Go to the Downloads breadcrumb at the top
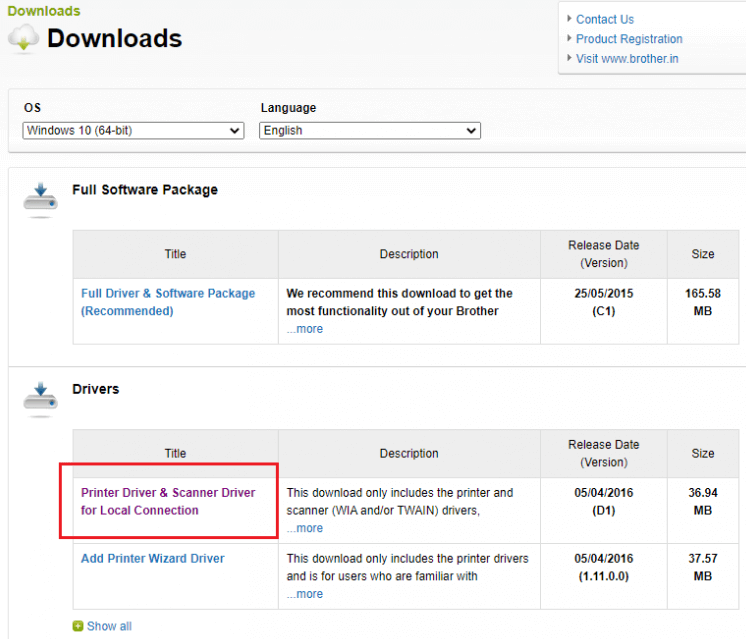The height and width of the screenshot is (639, 746). coord(44,11)
